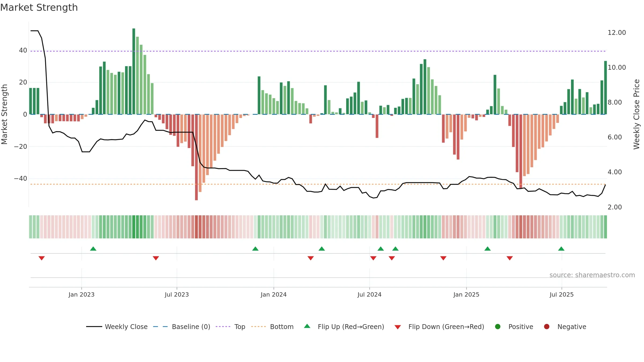The image size is (644, 362).
Task: Toggle the Positive legend entry
Action: click(514, 327)
